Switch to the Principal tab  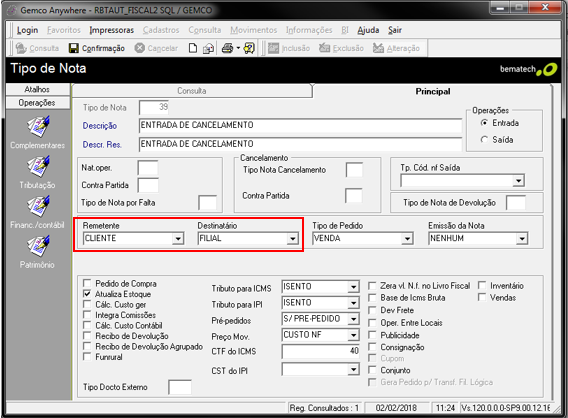pyautogui.click(x=433, y=91)
